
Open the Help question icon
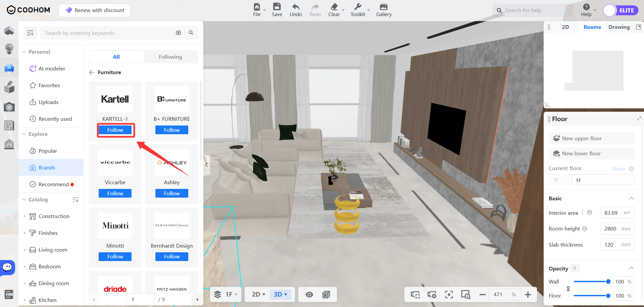[586, 7]
